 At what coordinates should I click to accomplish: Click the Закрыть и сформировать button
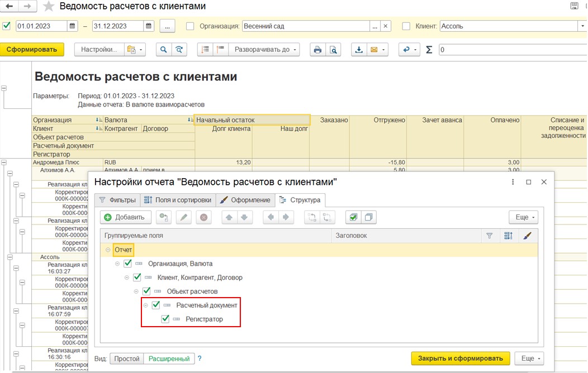pyautogui.click(x=460, y=358)
